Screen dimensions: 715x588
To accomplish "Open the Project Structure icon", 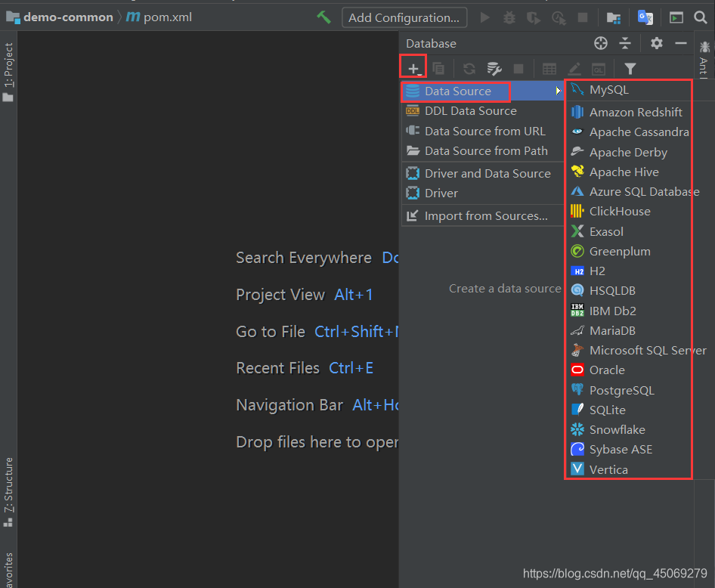I will click(x=614, y=18).
